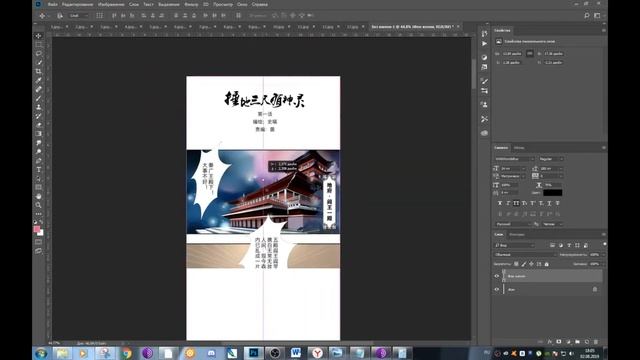Open the Regular font style dropdown
640x360 pixels.
[x=551, y=159]
